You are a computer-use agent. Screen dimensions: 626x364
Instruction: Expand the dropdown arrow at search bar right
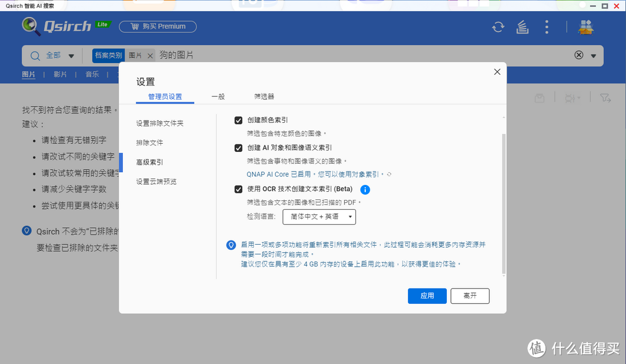tap(593, 55)
